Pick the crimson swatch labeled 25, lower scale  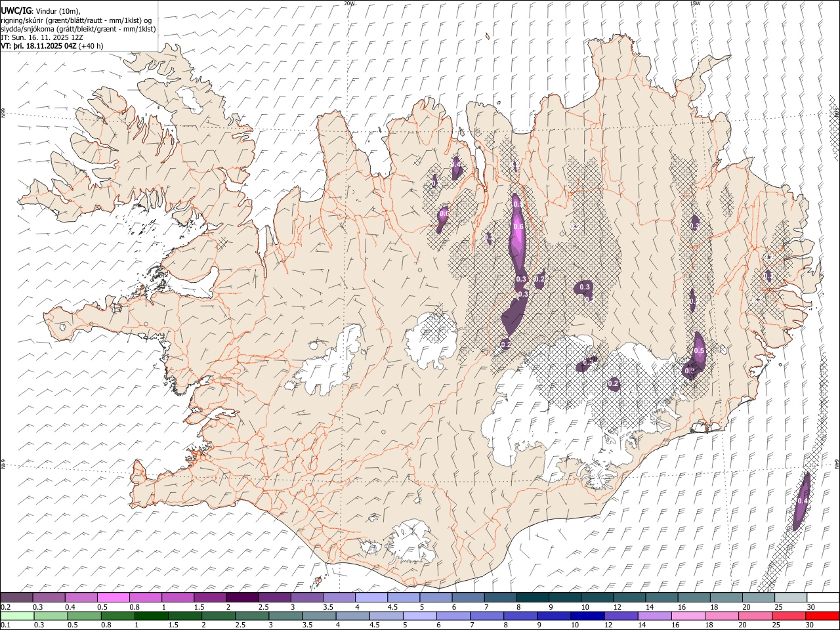(x=788, y=616)
